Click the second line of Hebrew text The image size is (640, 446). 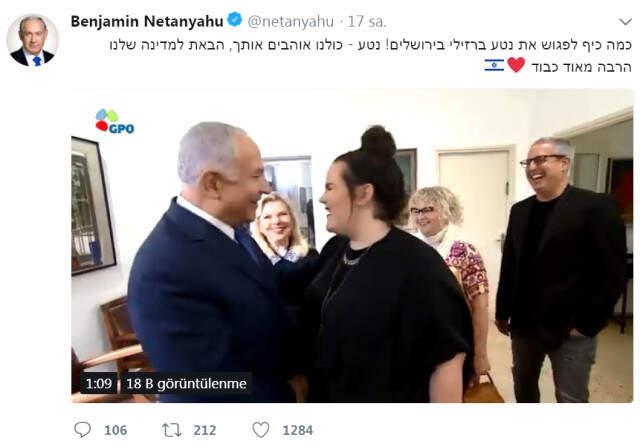coord(581,66)
